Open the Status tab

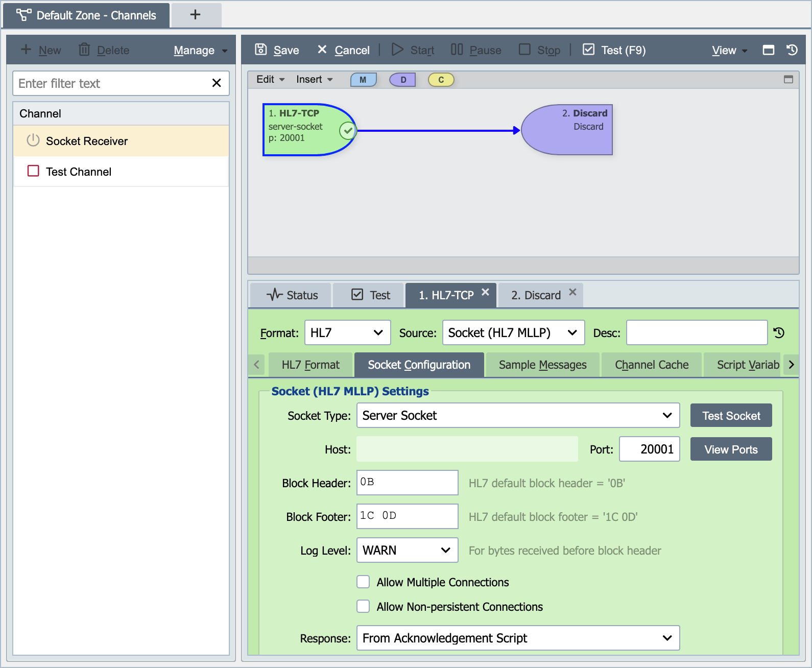coord(292,295)
